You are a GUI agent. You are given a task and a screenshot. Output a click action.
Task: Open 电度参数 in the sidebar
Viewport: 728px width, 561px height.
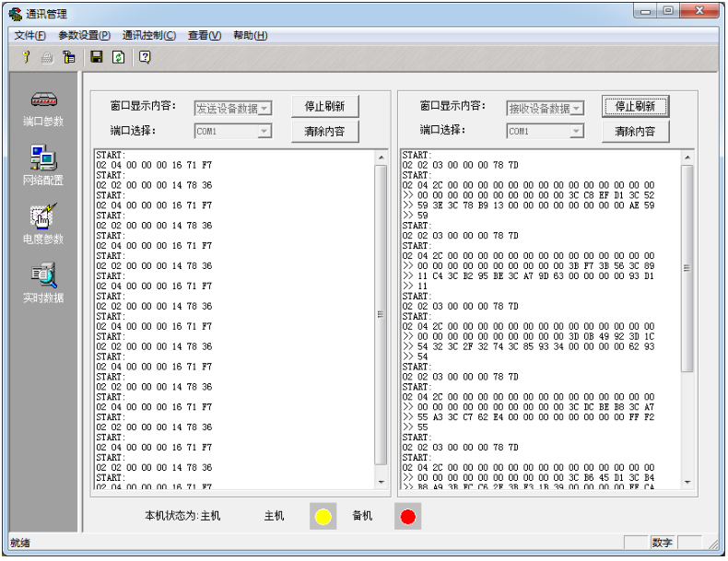click(43, 225)
